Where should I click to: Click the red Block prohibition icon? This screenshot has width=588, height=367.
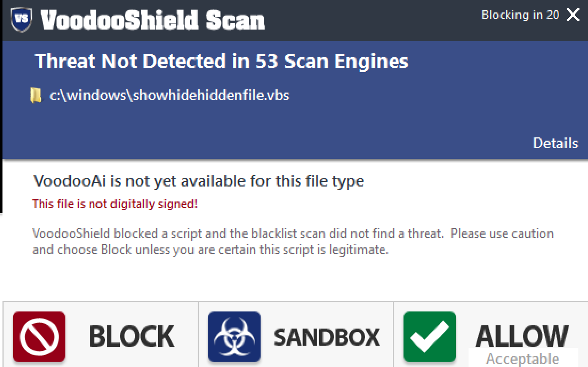[x=39, y=336]
